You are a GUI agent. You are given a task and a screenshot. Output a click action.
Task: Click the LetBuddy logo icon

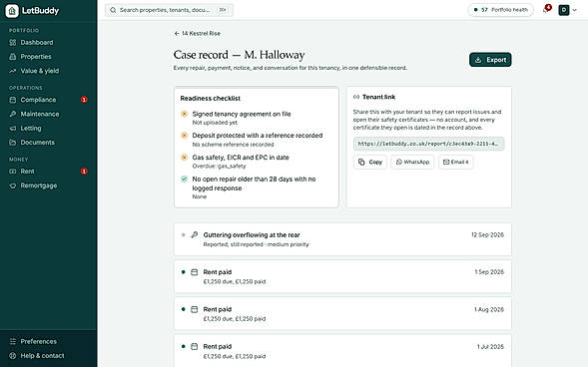(12, 11)
